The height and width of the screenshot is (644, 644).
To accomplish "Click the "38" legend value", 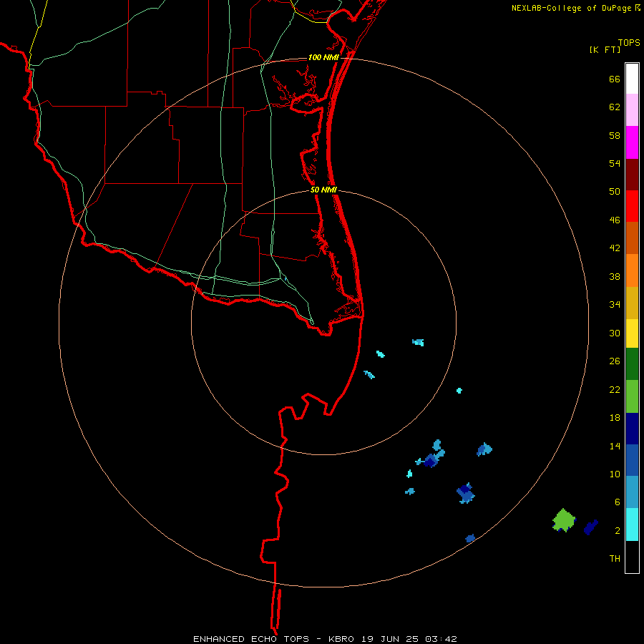I will (x=615, y=277).
